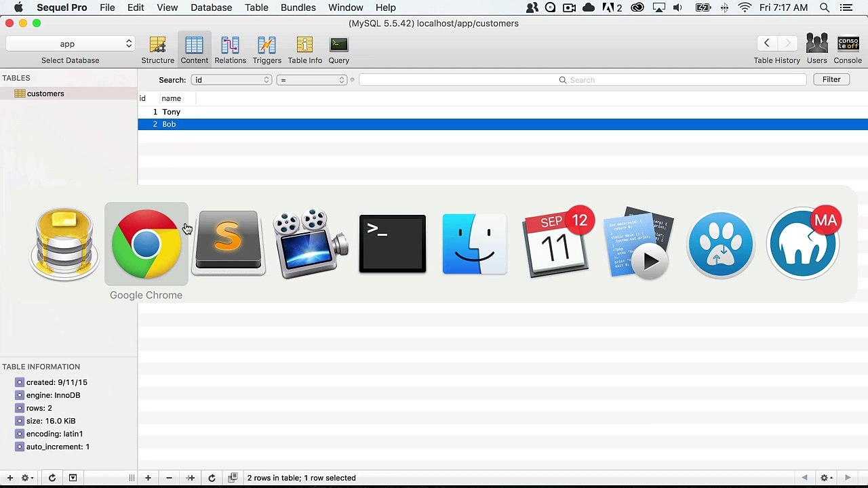
Task: Sort by the name column header
Action: coord(178,98)
